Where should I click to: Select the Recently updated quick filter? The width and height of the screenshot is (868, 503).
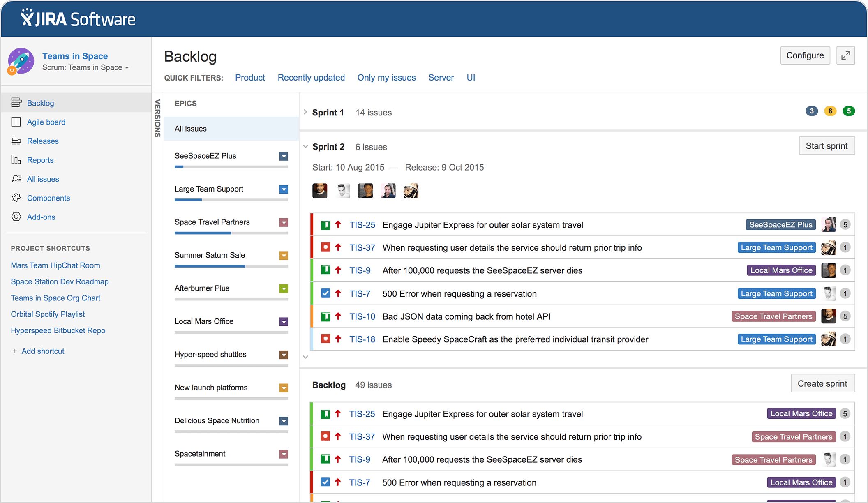[x=311, y=77]
